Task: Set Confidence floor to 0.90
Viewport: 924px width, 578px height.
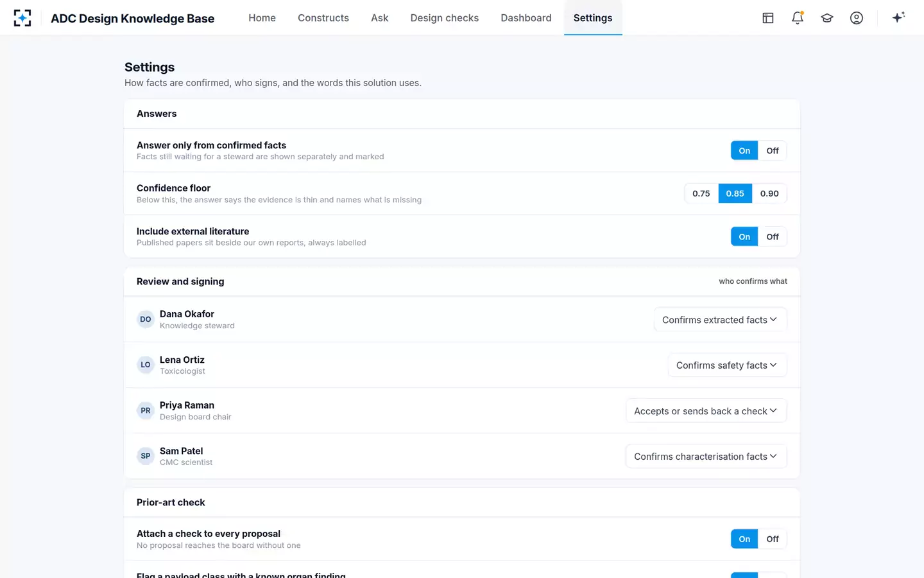Action: pyautogui.click(x=769, y=193)
